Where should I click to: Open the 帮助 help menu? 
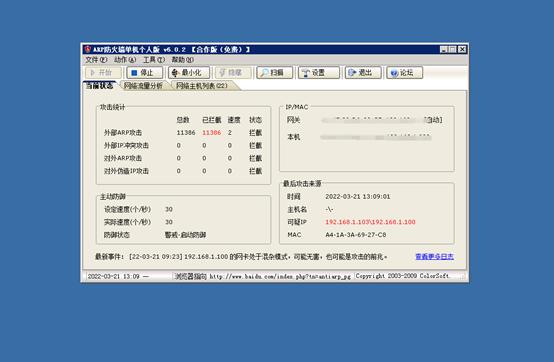pos(182,60)
